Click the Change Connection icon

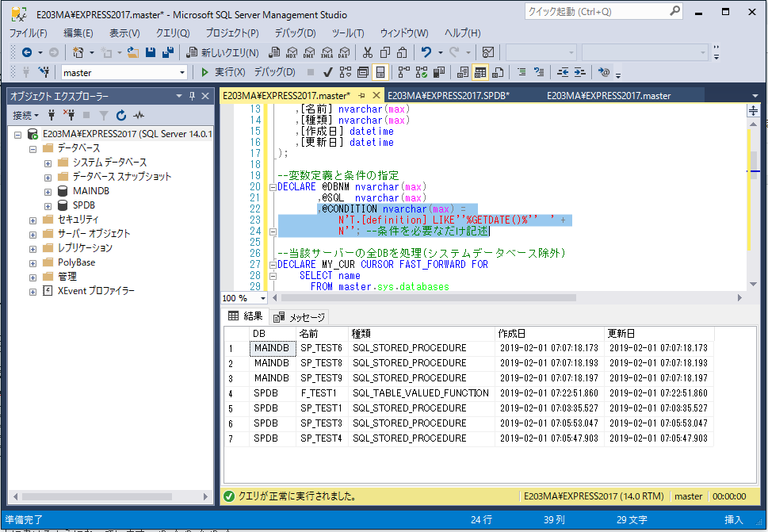click(44, 72)
